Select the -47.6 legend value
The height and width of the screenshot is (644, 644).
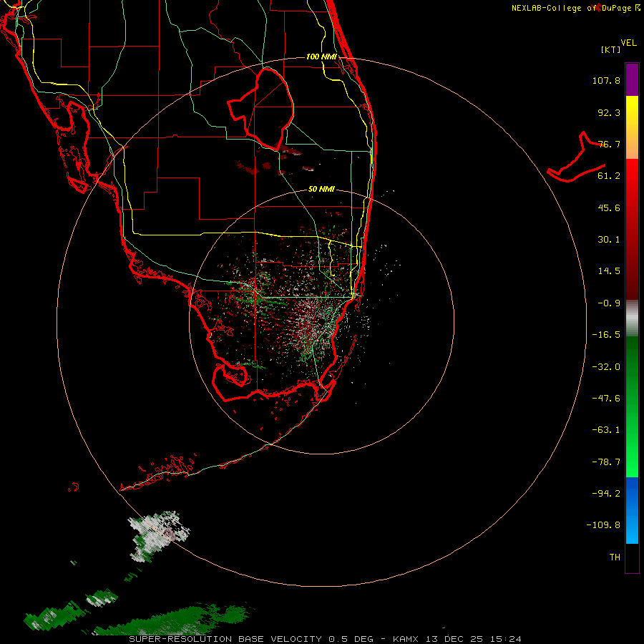tap(606, 399)
